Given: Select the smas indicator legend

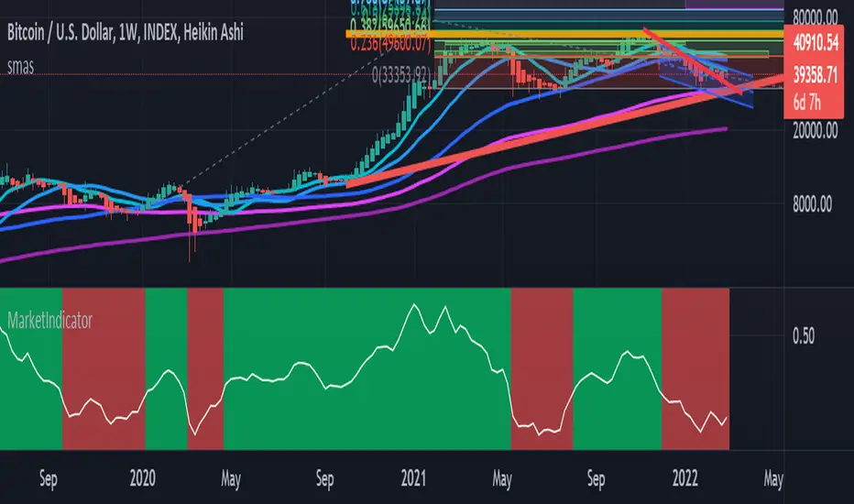Looking at the screenshot, I should click(21, 67).
